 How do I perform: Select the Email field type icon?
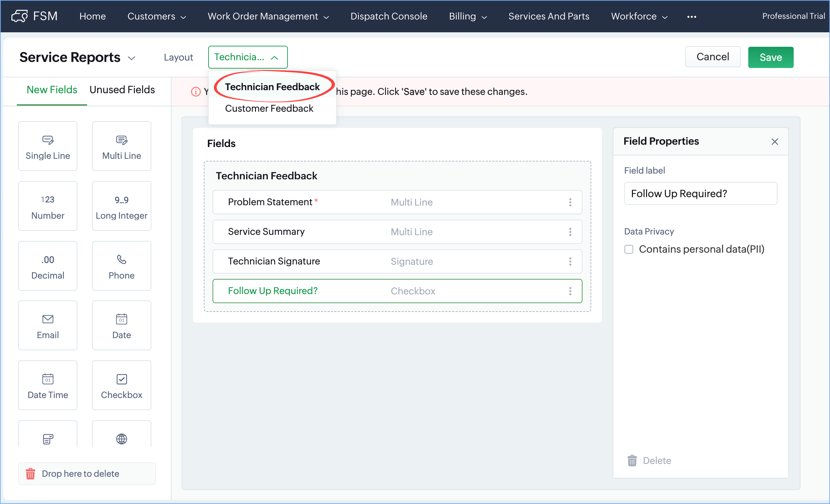(x=47, y=319)
